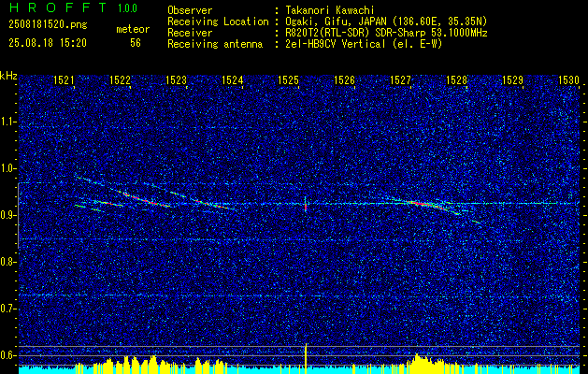Click the 1525 time axis marker

[x=288, y=80]
